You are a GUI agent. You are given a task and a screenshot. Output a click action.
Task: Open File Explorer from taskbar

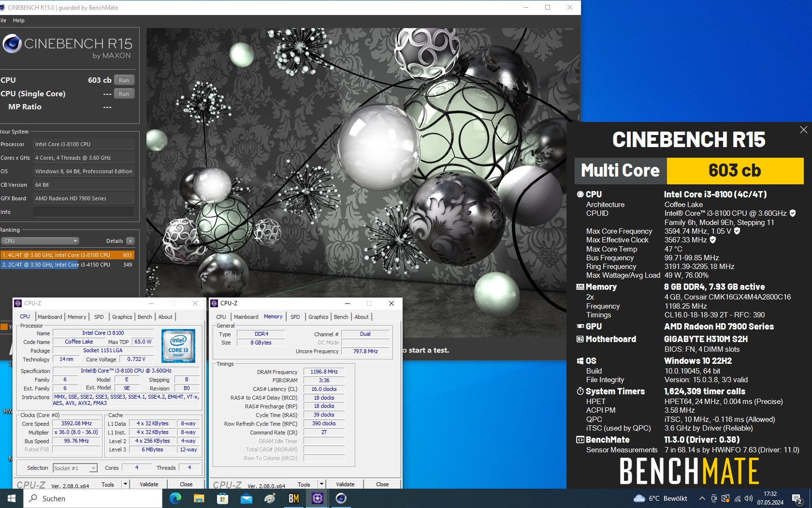(199, 498)
